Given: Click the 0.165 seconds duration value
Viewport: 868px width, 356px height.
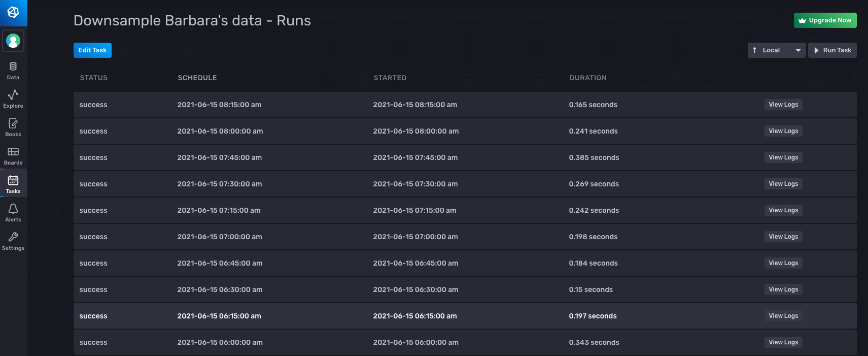Looking at the screenshot, I should [x=593, y=105].
